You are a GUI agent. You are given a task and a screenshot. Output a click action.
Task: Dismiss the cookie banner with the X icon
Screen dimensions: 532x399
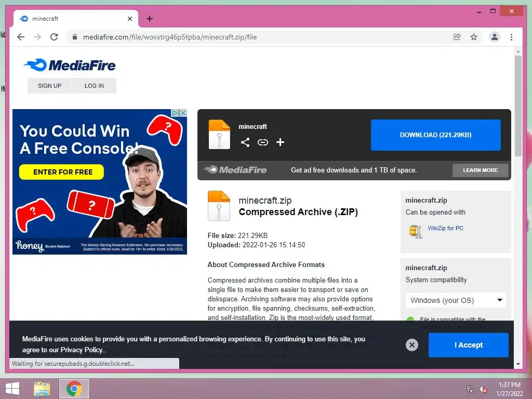412,345
